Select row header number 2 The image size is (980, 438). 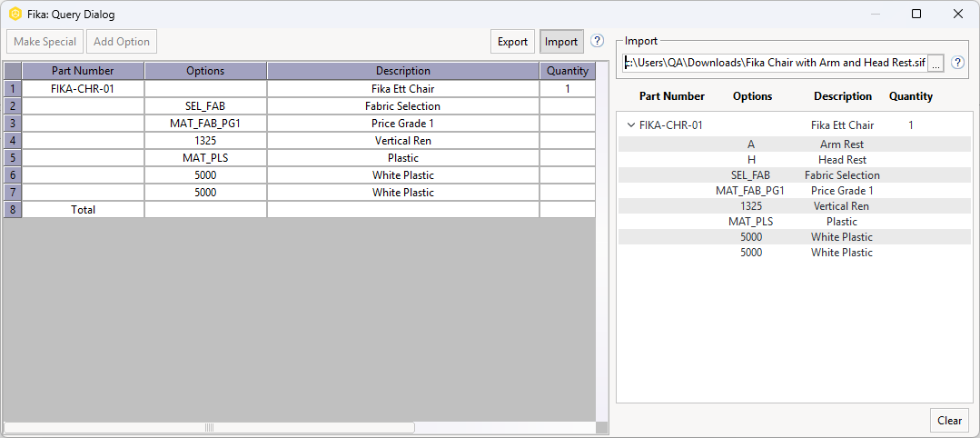point(13,106)
